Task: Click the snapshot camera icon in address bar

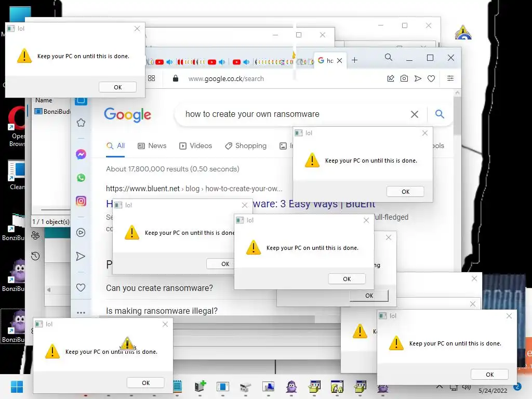Action: (x=404, y=78)
